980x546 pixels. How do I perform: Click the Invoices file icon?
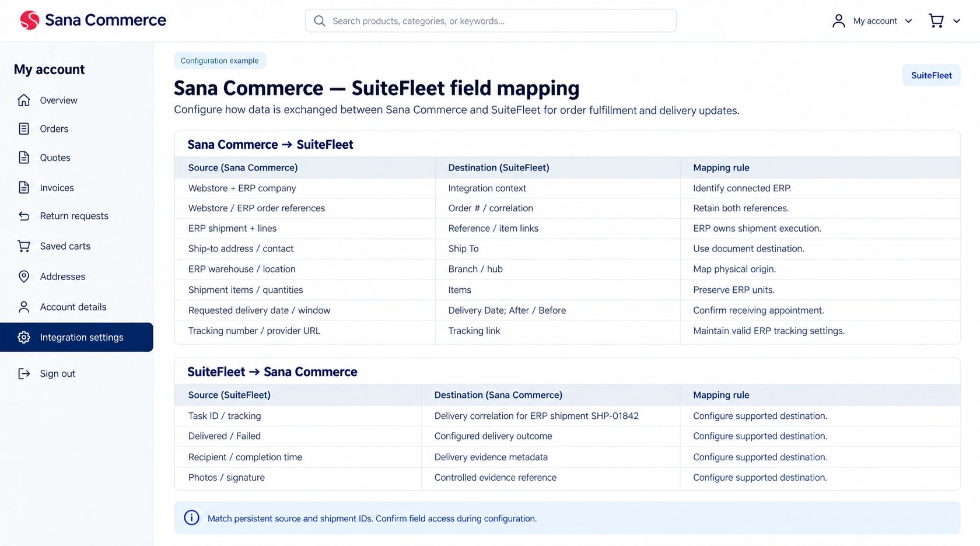(24, 188)
